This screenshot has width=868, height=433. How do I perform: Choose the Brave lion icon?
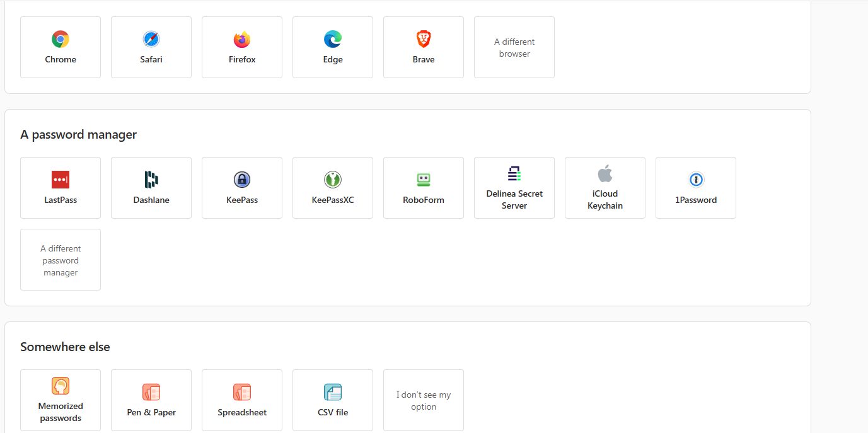pyautogui.click(x=424, y=40)
